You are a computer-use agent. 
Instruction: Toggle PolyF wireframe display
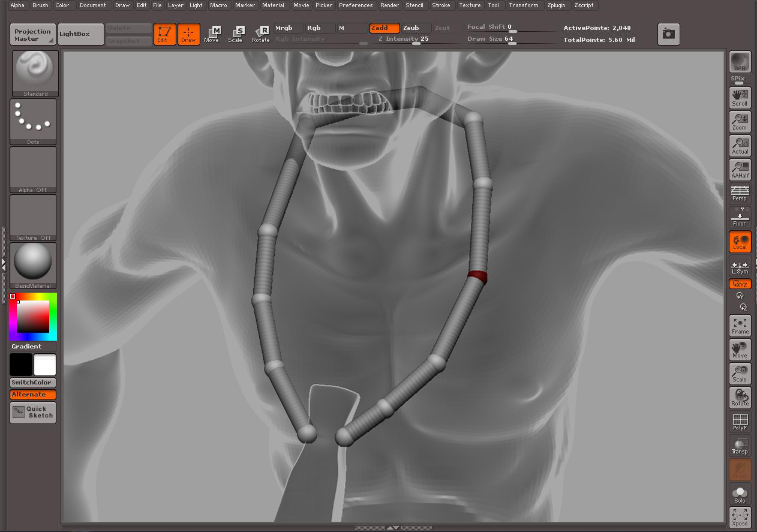coord(740,422)
